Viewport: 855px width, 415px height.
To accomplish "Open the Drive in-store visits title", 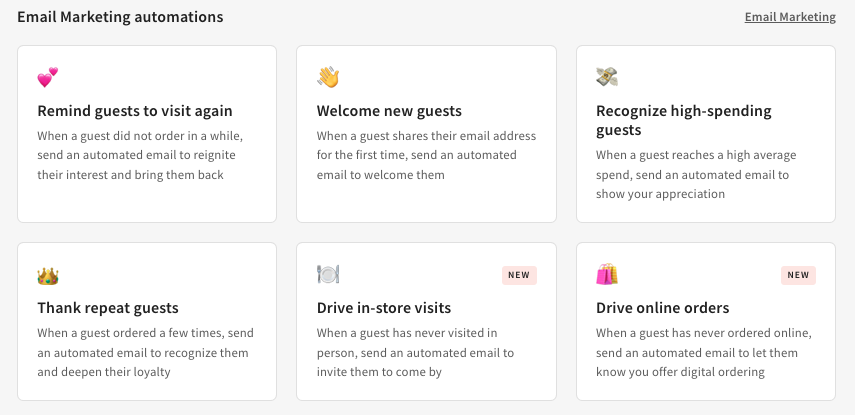I will (x=384, y=308).
